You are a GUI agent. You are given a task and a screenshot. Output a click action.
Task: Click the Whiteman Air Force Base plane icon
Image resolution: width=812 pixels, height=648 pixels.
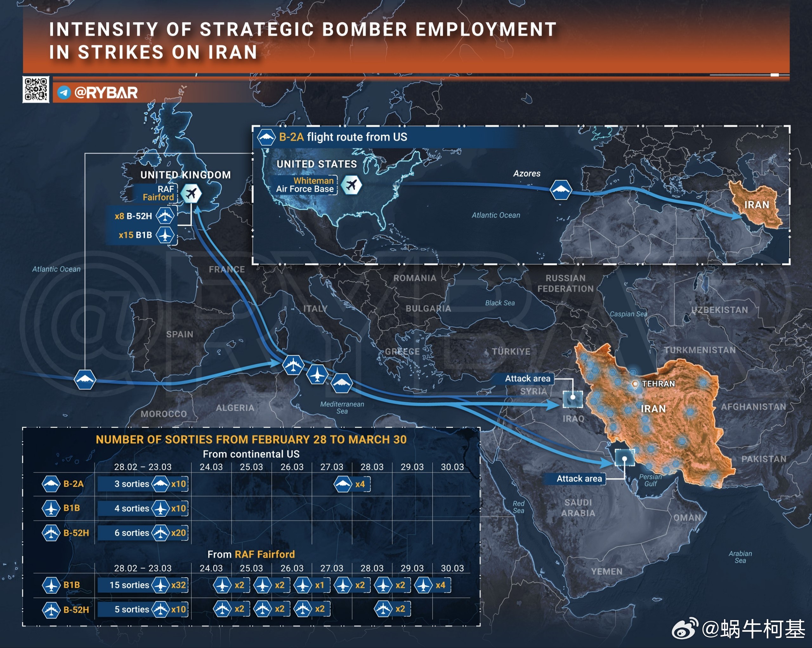[x=351, y=185]
